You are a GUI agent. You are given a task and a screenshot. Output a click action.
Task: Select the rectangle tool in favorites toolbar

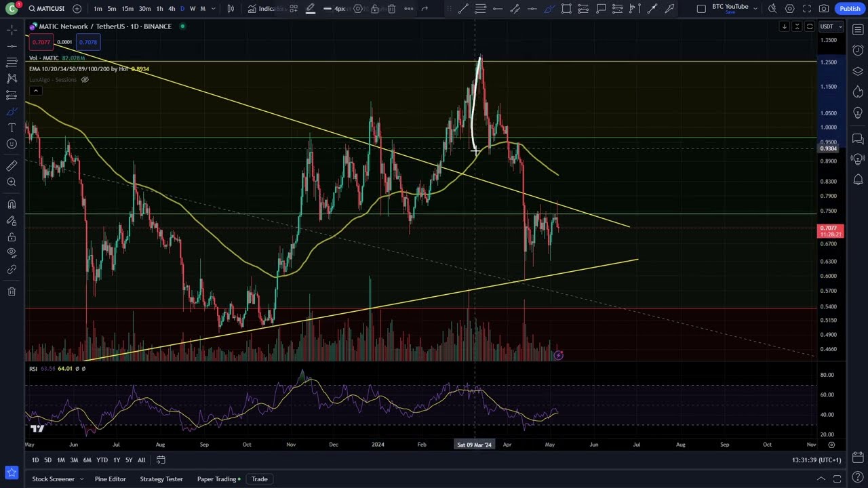(x=566, y=9)
